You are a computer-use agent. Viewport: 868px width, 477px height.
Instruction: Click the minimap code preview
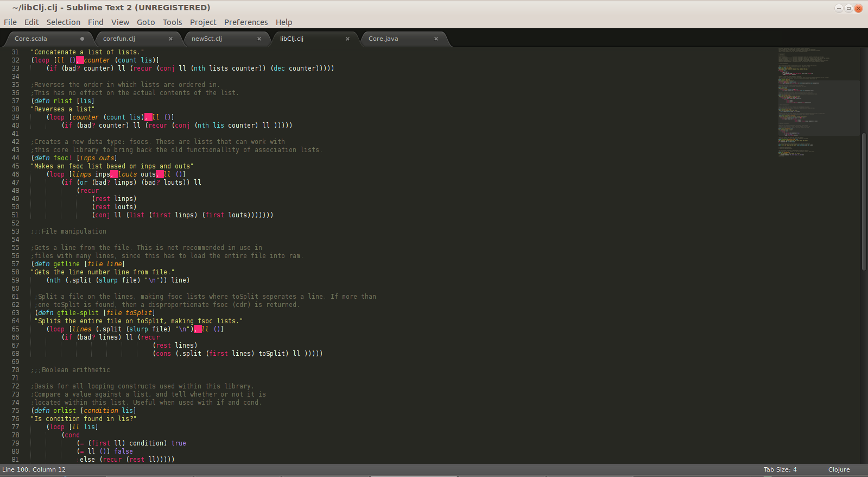(x=818, y=102)
